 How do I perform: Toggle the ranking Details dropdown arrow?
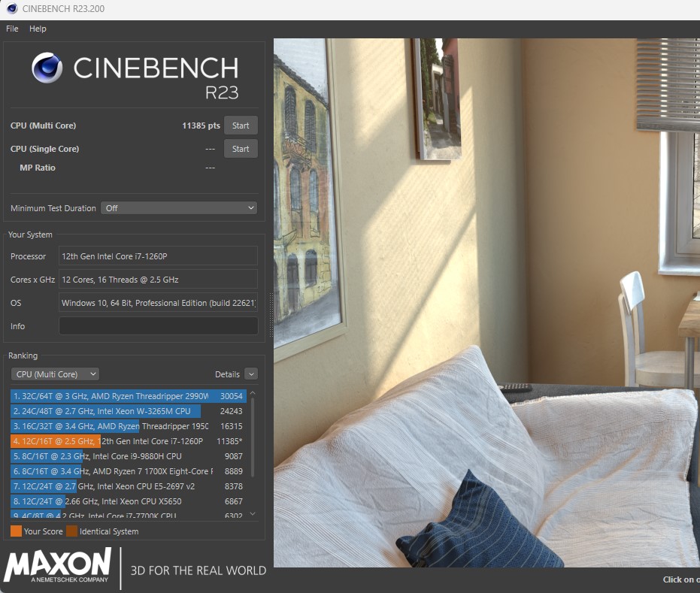pos(251,374)
